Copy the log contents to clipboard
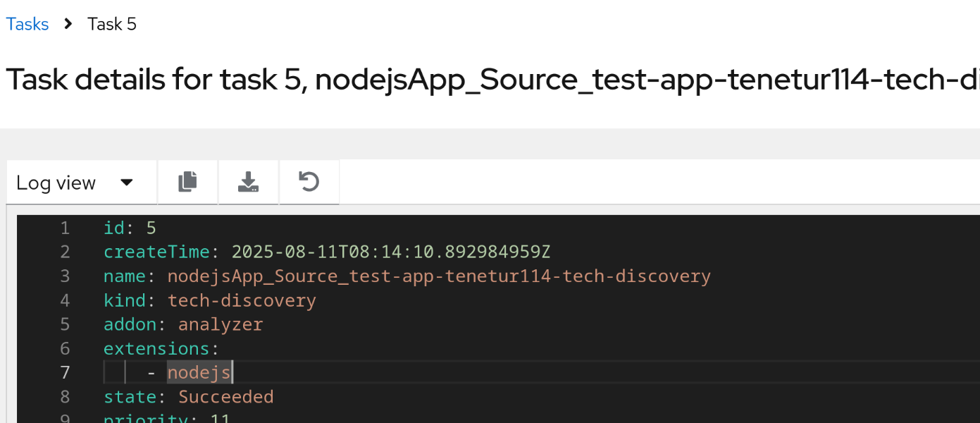980x423 pixels. 187,183
